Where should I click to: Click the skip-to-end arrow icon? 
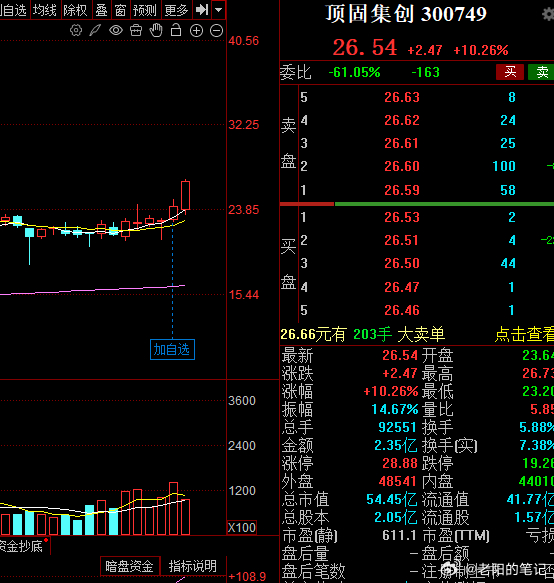(x=202, y=10)
